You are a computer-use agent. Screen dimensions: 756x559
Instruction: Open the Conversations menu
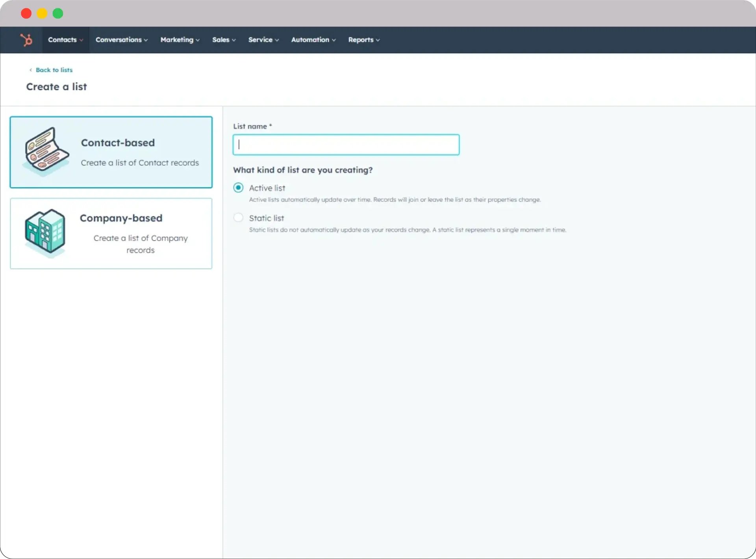[x=119, y=40]
